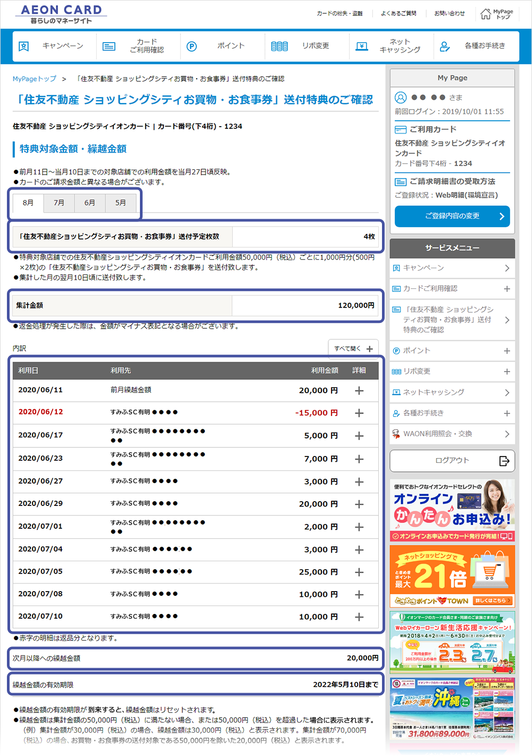The width and height of the screenshot is (532, 756).
Task: Expand details for 2020/06/11 row
Action: coord(360,391)
